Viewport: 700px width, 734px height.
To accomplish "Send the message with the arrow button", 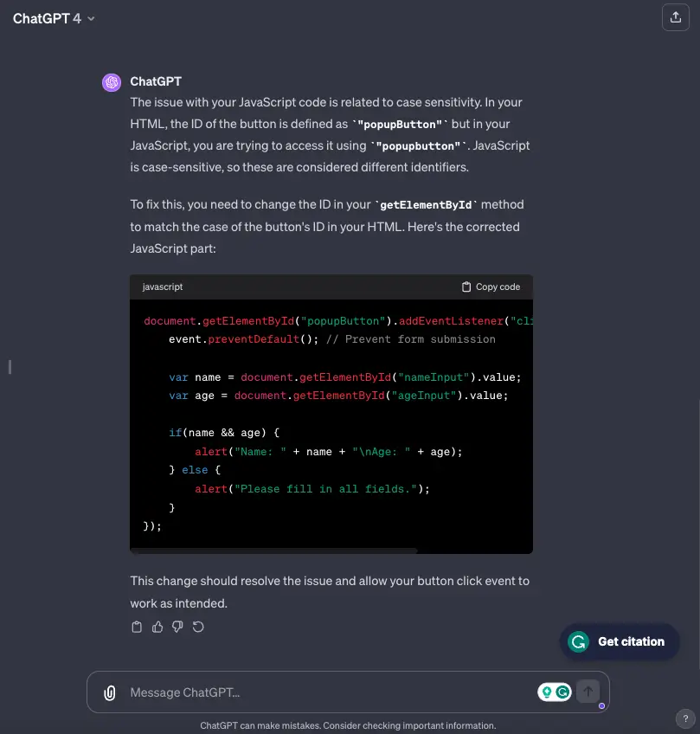I will coord(588,692).
